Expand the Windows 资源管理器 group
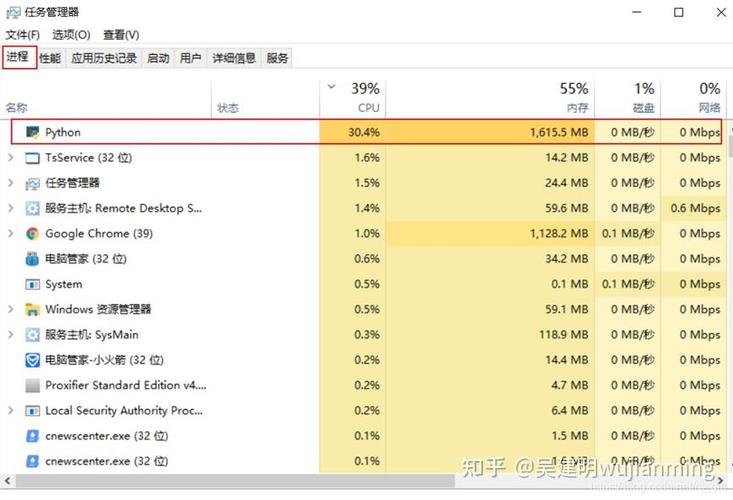The width and height of the screenshot is (733, 500). coord(10,309)
